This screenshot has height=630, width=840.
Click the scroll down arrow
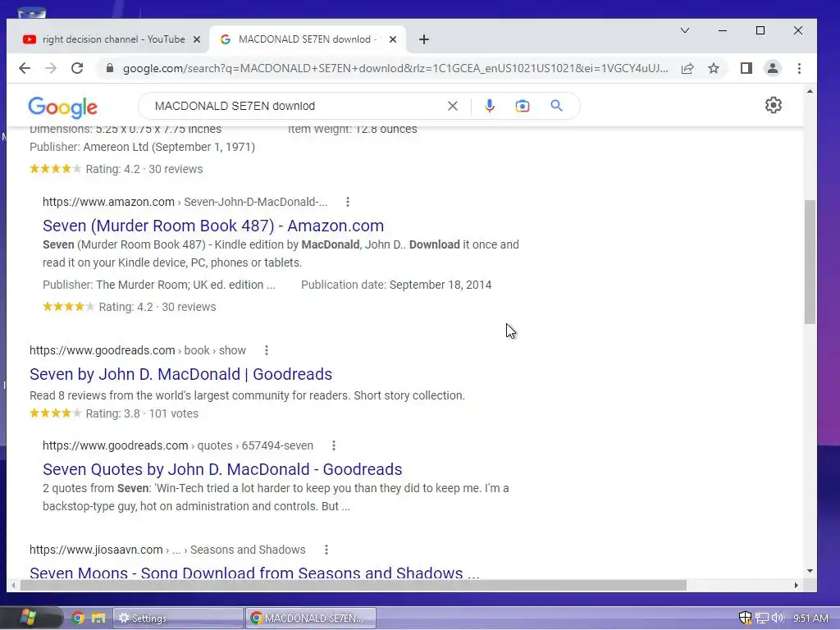(x=810, y=571)
